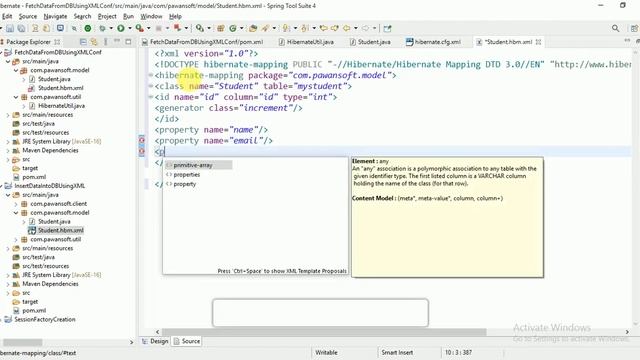Switch to the Student.java editor tab
This screenshot has width=640, height=360.
click(x=370, y=42)
